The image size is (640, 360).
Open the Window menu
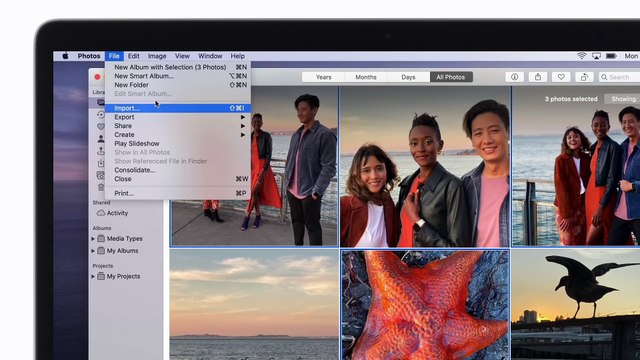[210, 56]
